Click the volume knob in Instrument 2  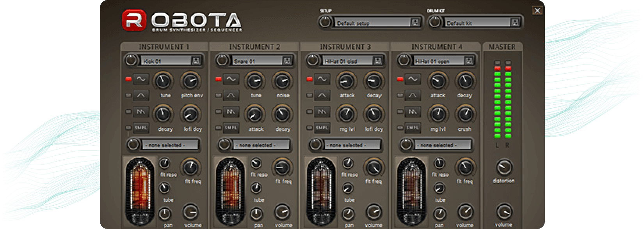(281, 212)
